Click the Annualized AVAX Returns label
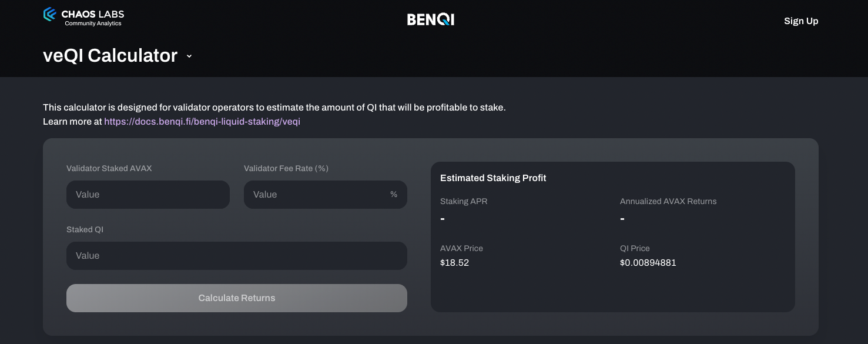868x344 pixels. (x=668, y=201)
